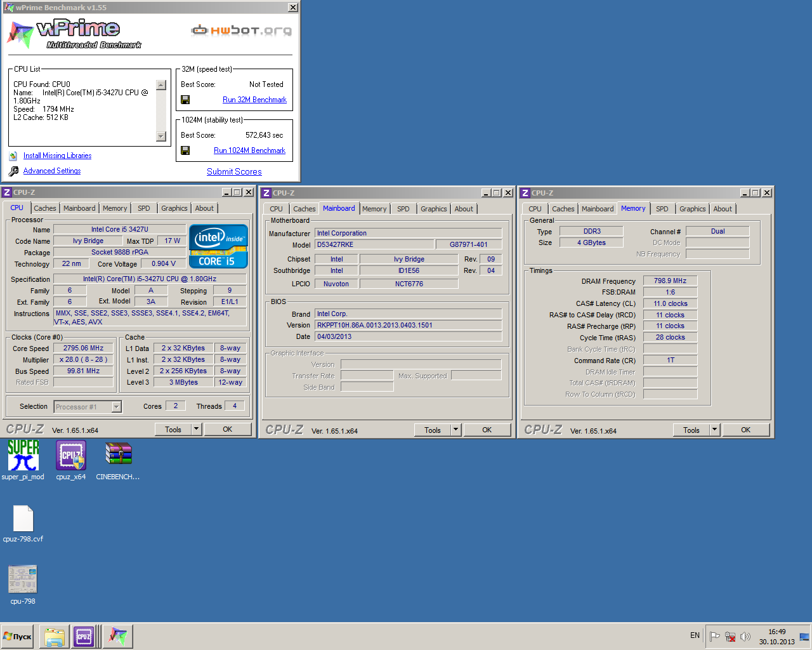Click the Intel Core i5 logo badge
The width and height of the screenshot is (812, 650).
coord(218,246)
